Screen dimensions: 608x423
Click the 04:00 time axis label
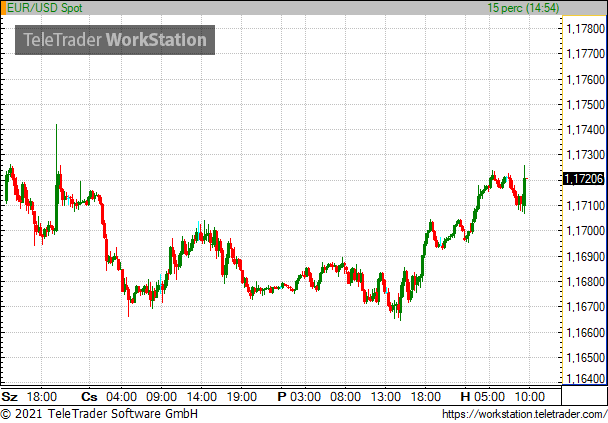pos(121,397)
